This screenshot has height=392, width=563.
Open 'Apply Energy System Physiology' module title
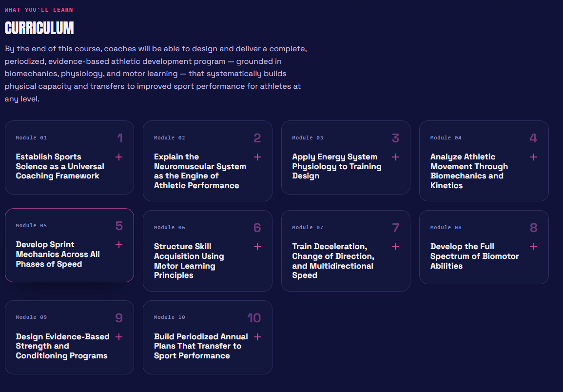[337, 166]
